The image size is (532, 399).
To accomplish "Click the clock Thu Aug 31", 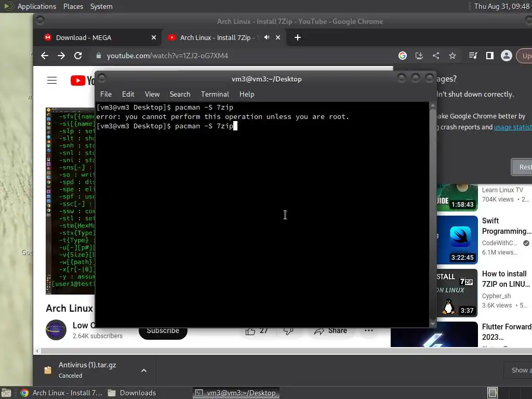I will [501, 6].
